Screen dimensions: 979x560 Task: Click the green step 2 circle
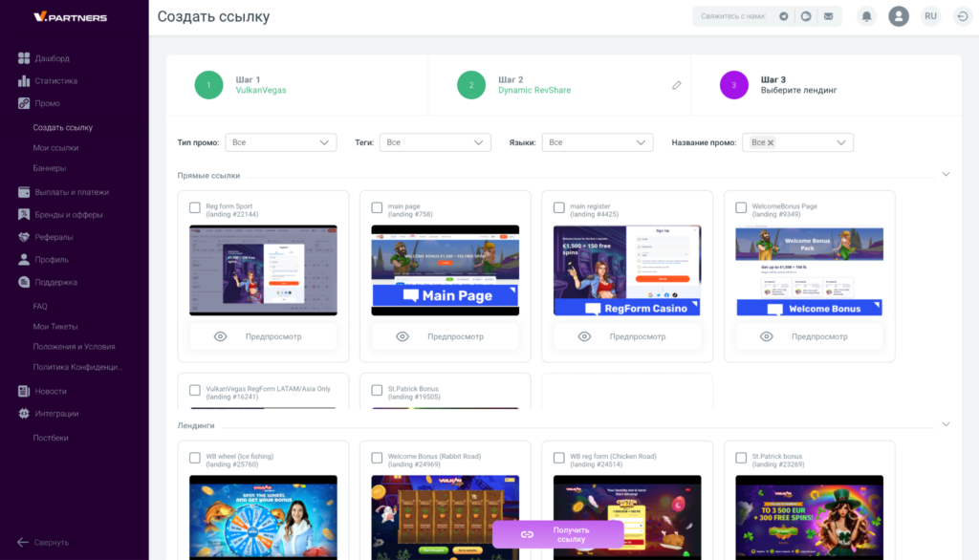tap(471, 85)
